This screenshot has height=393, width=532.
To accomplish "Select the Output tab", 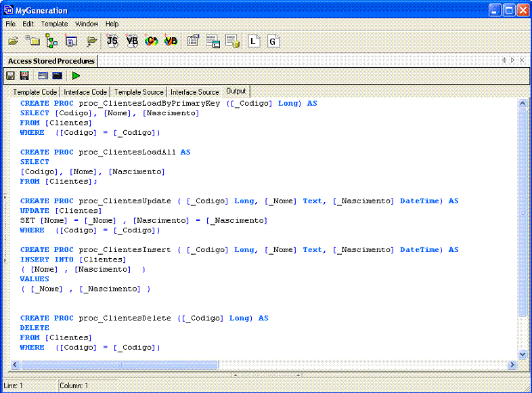I will [x=236, y=91].
